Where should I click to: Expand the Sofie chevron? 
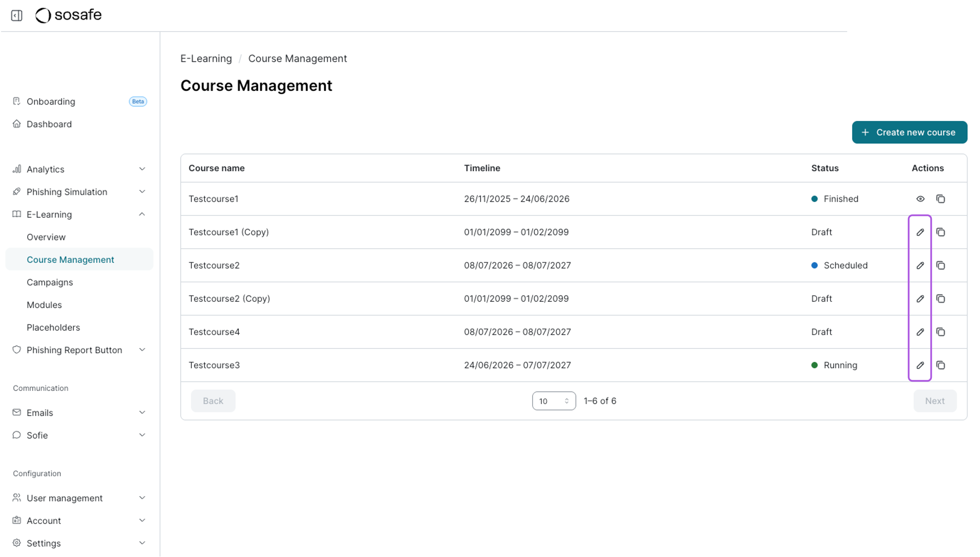click(142, 435)
